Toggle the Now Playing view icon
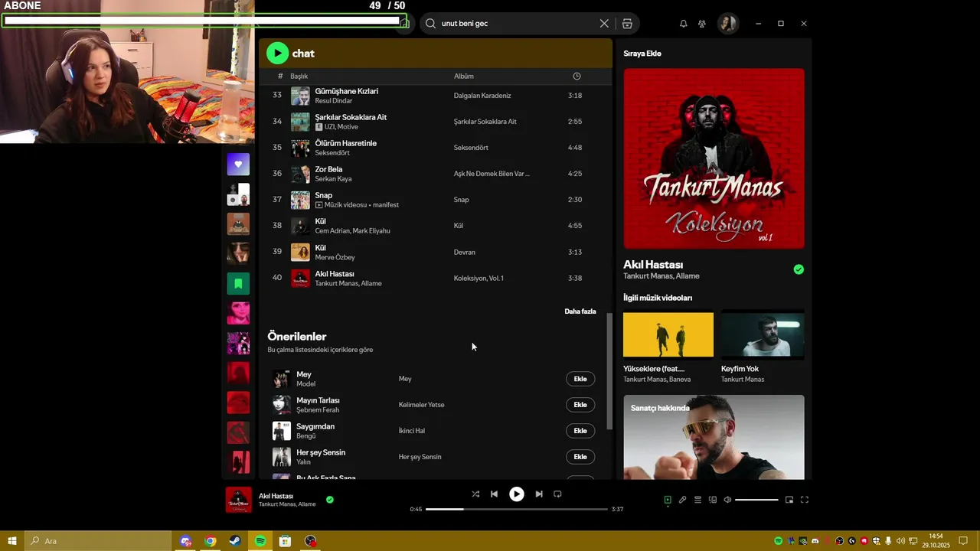Viewport: 980px width, 551px height. click(x=668, y=500)
